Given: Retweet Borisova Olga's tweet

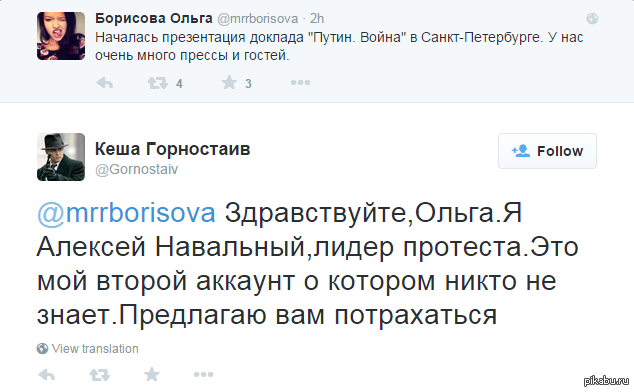Looking at the screenshot, I should [x=157, y=83].
